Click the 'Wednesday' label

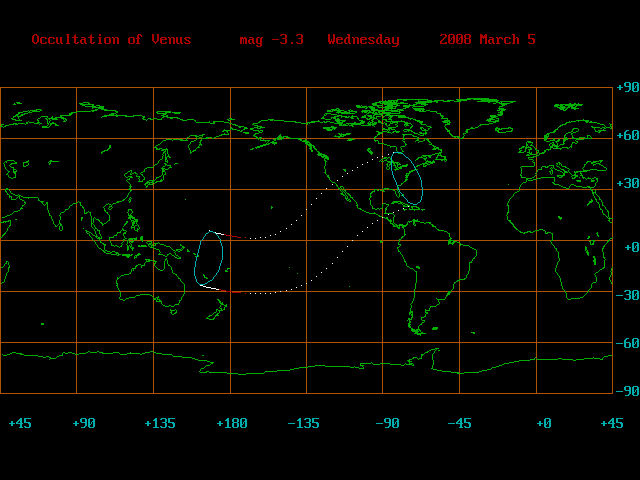coord(363,40)
